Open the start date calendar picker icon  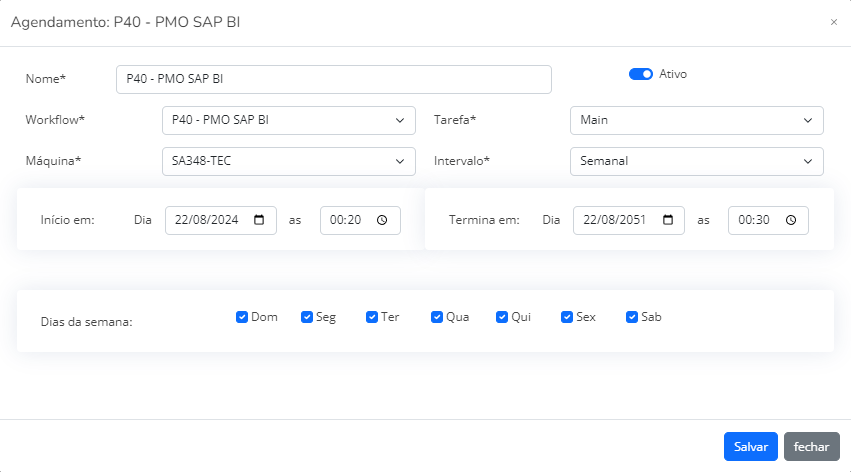tap(259, 220)
